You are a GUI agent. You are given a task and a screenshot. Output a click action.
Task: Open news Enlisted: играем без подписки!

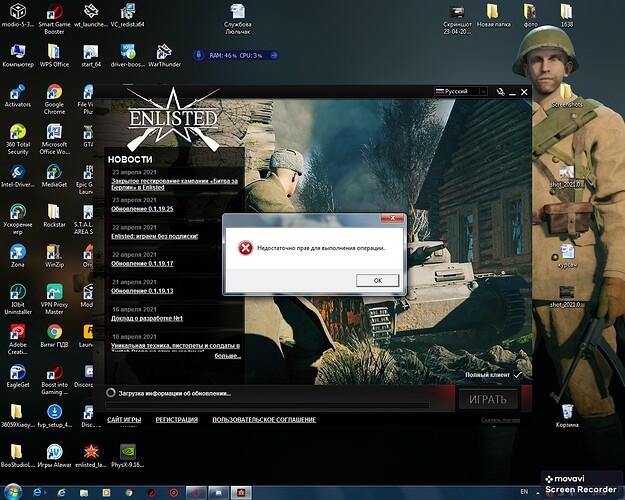(x=154, y=236)
